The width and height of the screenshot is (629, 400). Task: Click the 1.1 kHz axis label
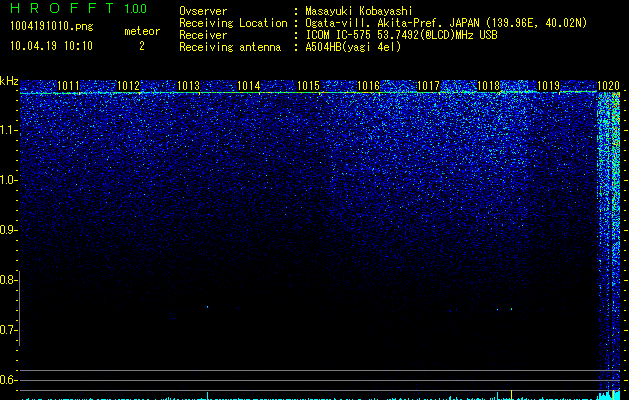(8, 130)
